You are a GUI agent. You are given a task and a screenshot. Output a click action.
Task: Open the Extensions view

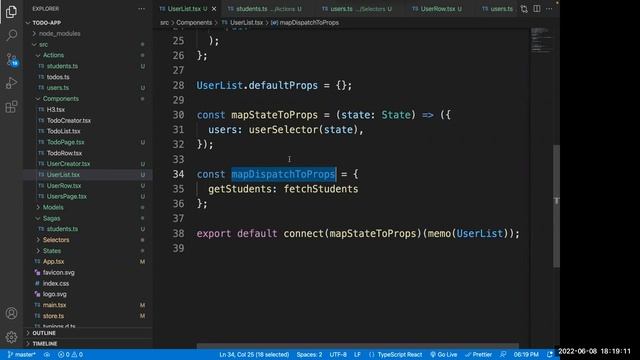[11, 107]
